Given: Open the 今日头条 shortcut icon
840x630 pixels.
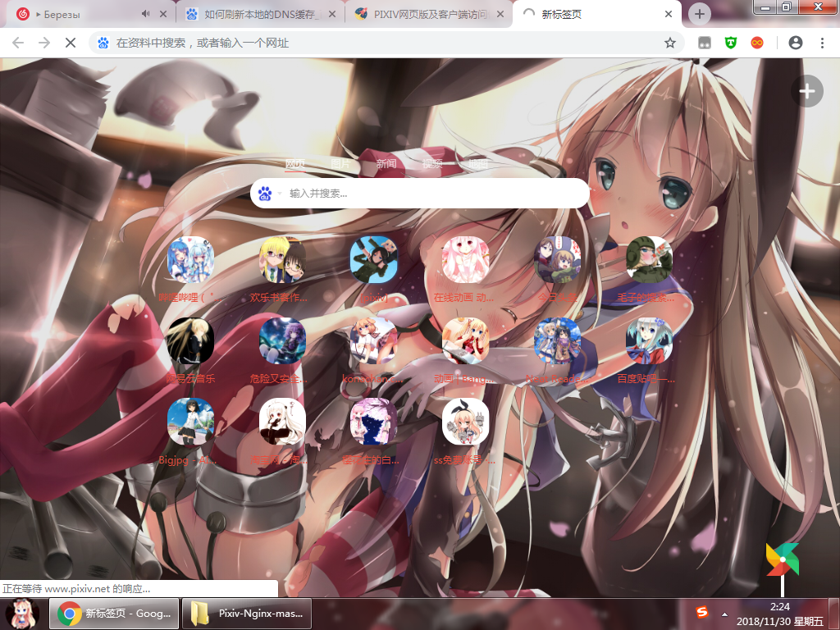Looking at the screenshot, I should click(558, 260).
